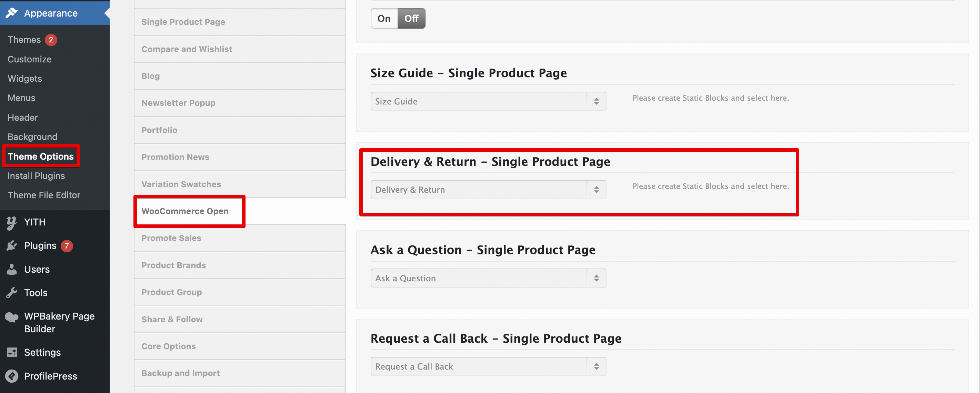Open the Product Brands tab
Image resolution: width=980 pixels, height=393 pixels.
[240, 265]
